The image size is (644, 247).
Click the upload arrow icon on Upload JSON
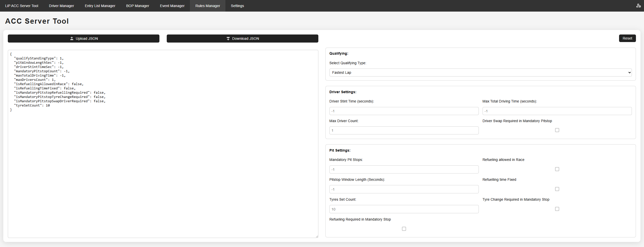[x=72, y=39]
